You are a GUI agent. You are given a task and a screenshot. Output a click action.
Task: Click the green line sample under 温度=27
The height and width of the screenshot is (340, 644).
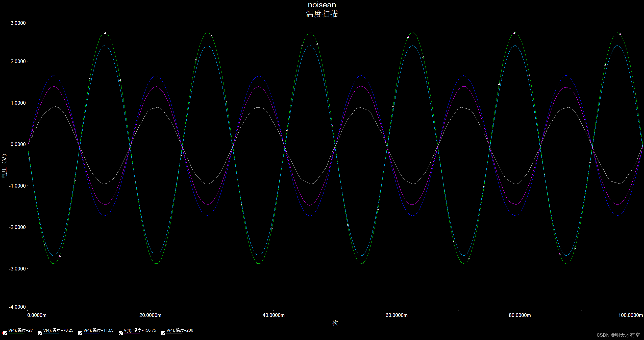pos(16,334)
